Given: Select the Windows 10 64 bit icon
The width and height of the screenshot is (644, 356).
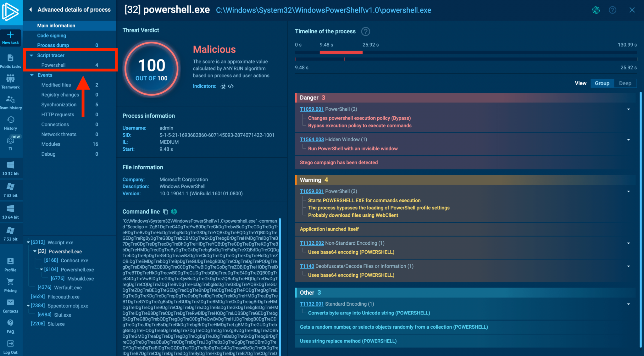Looking at the screenshot, I should [x=10, y=209].
